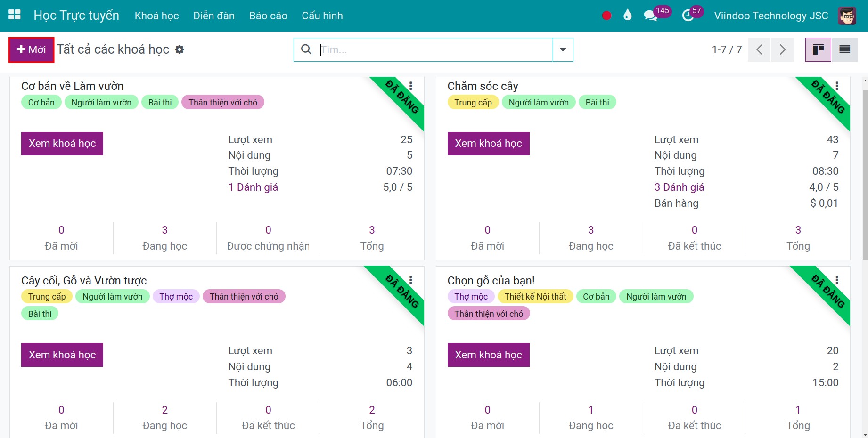Viewport: 868px width, 438px height.
Task: Go to the next page arrow
Action: [782, 49]
